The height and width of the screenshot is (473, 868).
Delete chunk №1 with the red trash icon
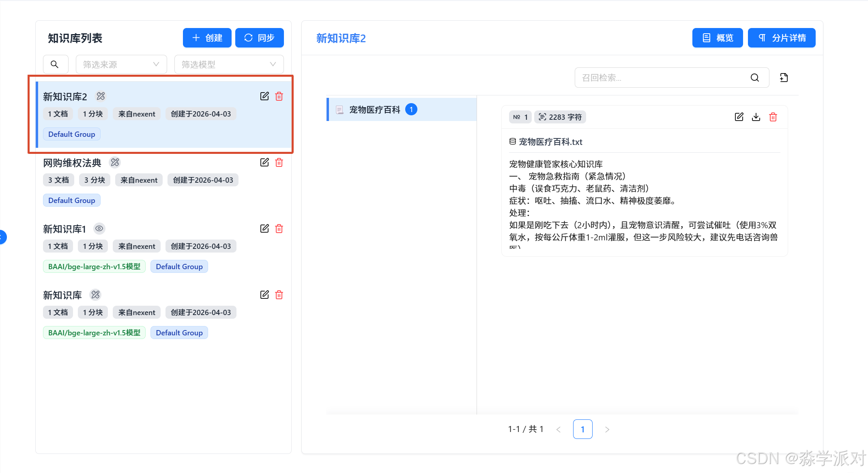pyautogui.click(x=773, y=117)
